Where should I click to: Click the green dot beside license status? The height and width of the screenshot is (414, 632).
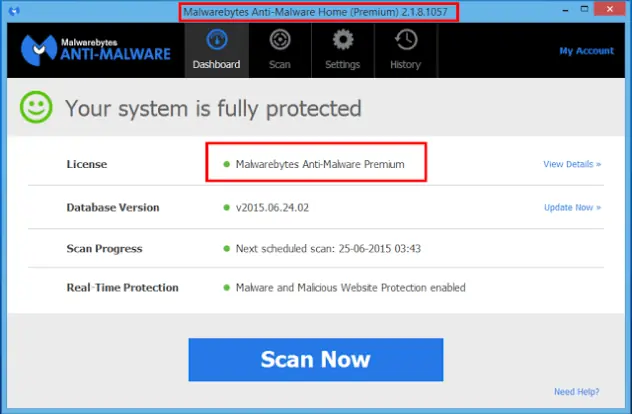pos(227,164)
